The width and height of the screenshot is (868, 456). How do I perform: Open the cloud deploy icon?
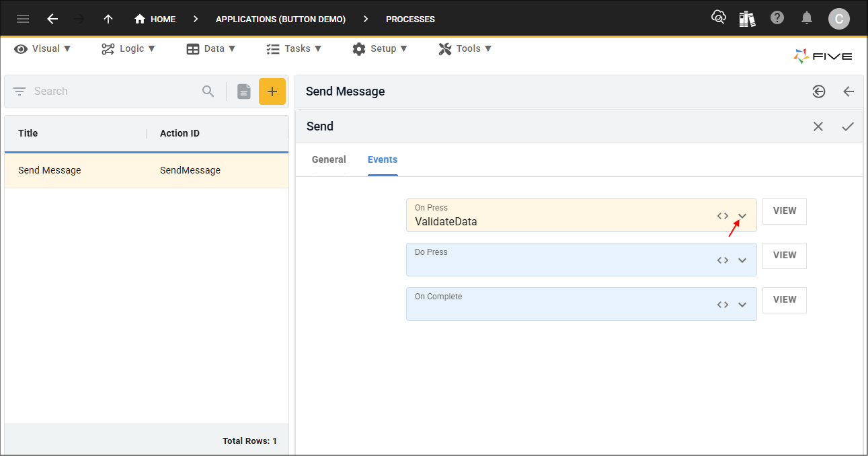[719, 18]
